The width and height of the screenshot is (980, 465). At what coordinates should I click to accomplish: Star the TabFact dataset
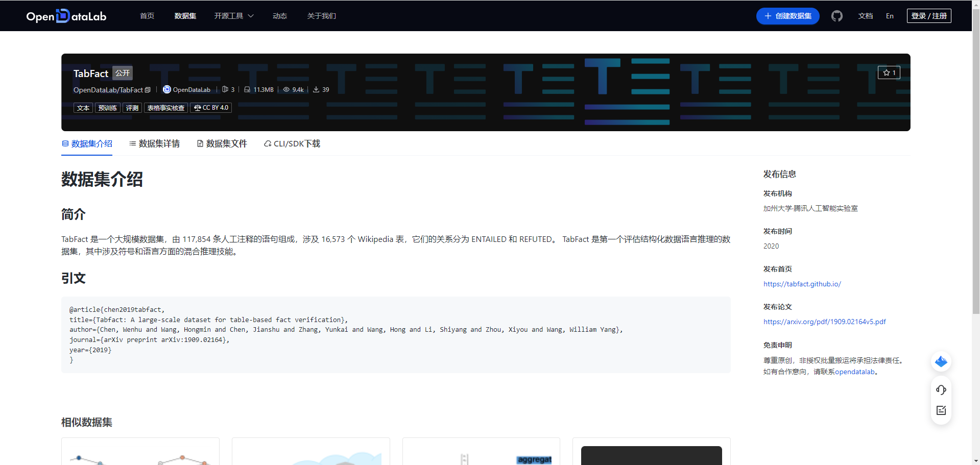[x=889, y=72]
